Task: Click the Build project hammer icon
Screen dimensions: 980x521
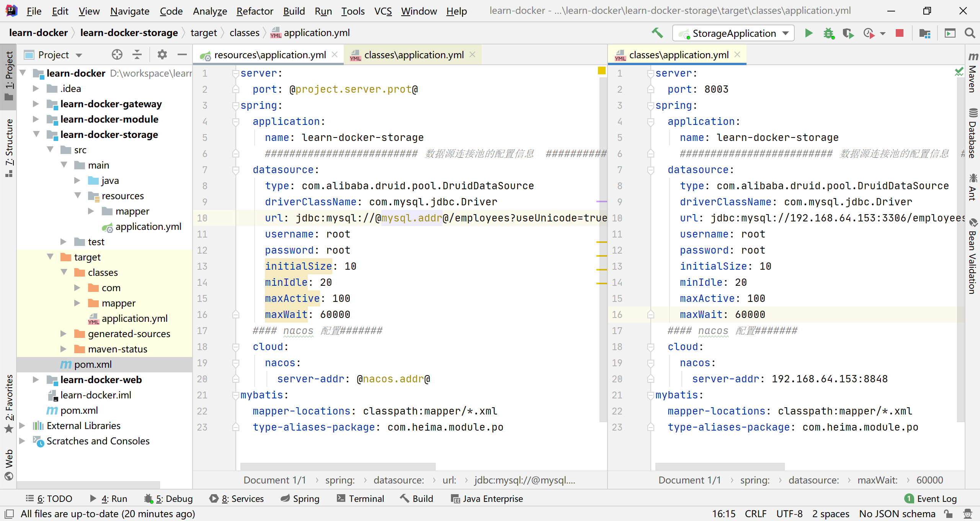Action: click(x=657, y=33)
